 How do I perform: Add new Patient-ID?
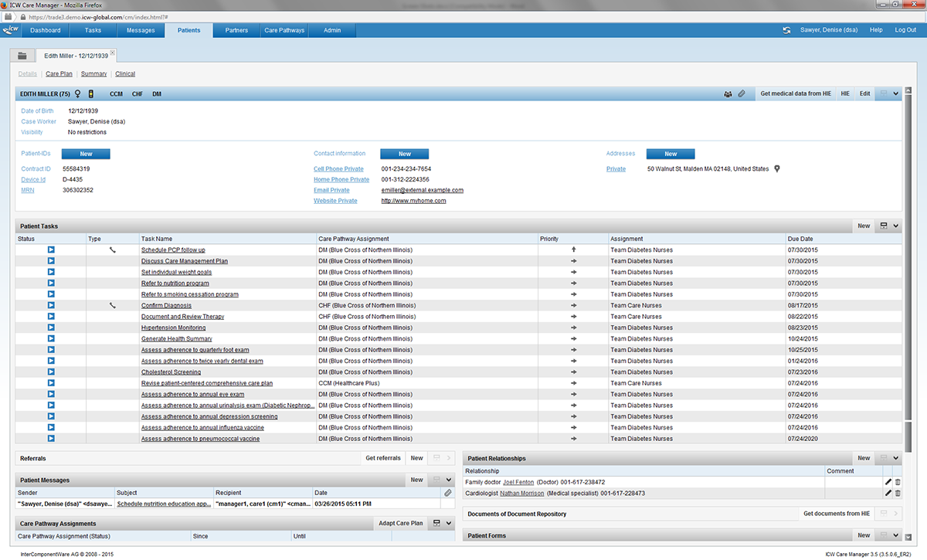click(x=86, y=154)
